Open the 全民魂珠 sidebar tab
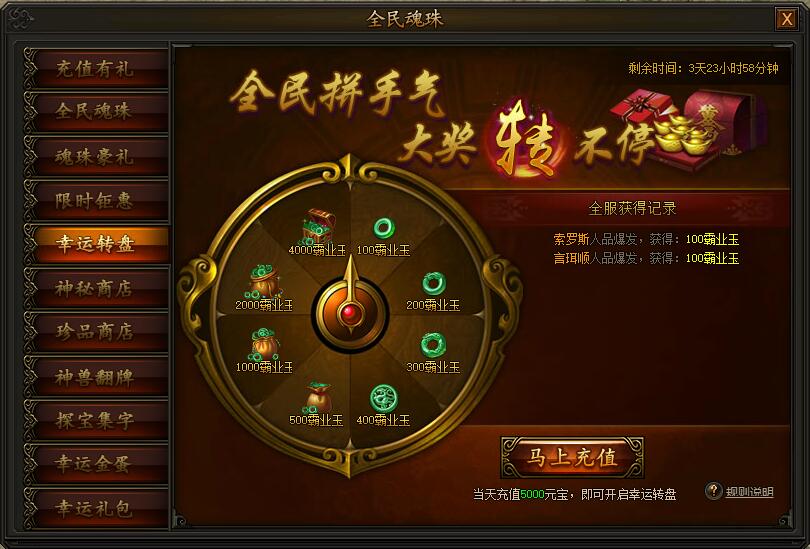Viewport: 810px width, 549px height. [x=96, y=112]
